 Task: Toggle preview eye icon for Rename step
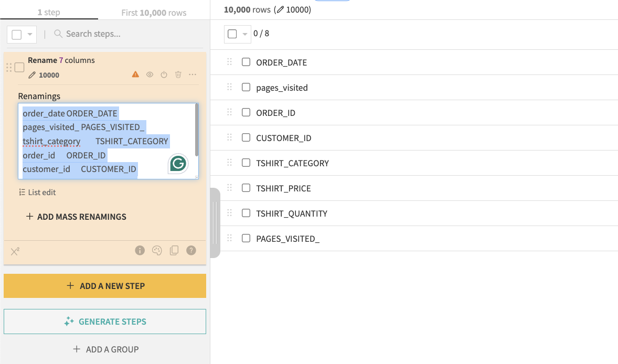point(150,74)
